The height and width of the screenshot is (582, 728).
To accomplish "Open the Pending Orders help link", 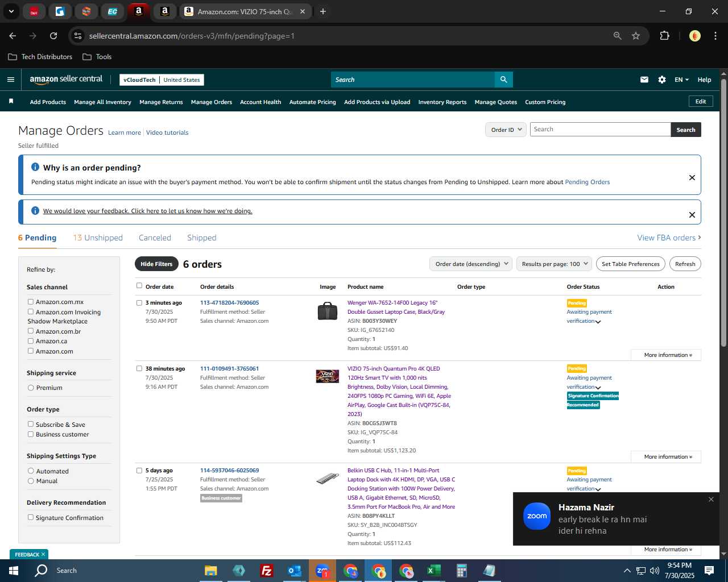I will tap(587, 182).
